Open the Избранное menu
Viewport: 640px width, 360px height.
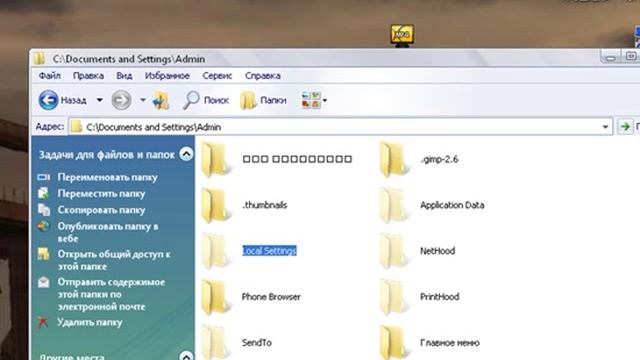coord(167,76)
